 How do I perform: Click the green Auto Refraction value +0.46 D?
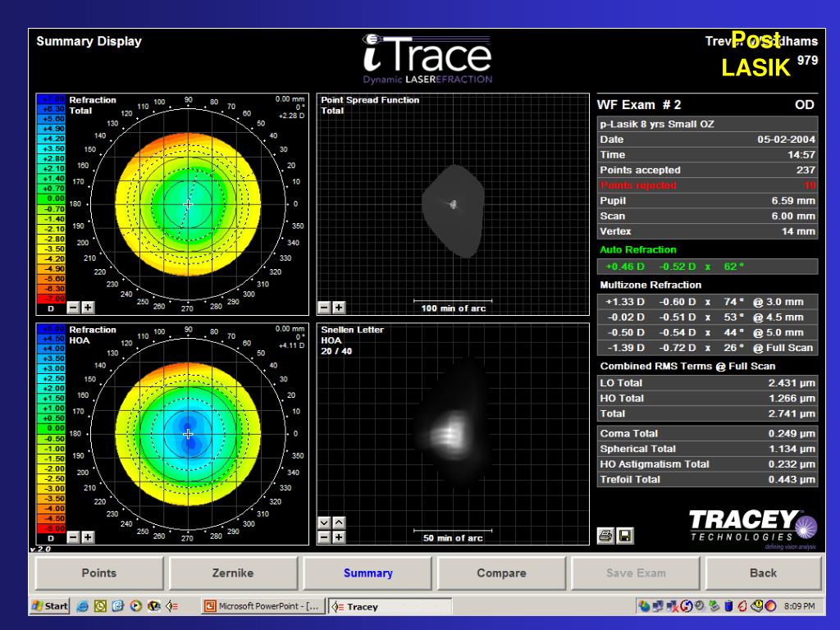624,267
